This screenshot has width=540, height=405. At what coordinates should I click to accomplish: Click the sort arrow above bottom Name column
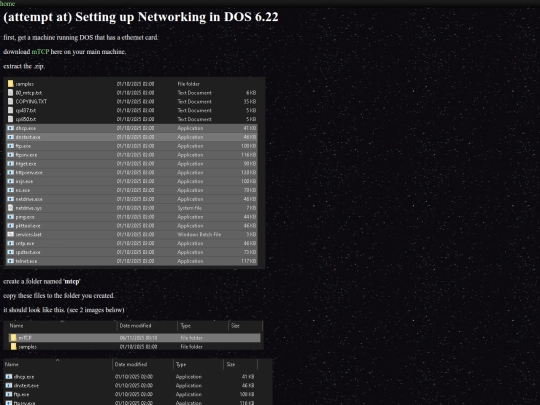(x=58, y=360)
